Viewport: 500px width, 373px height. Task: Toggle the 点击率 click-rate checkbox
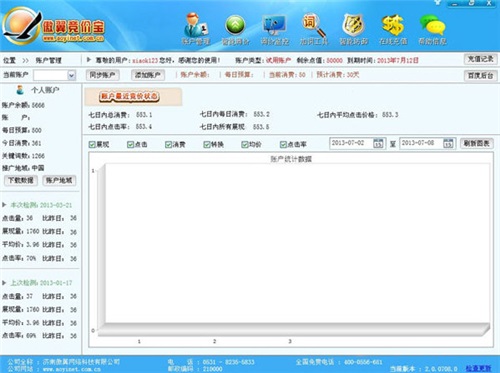point(283,144)
